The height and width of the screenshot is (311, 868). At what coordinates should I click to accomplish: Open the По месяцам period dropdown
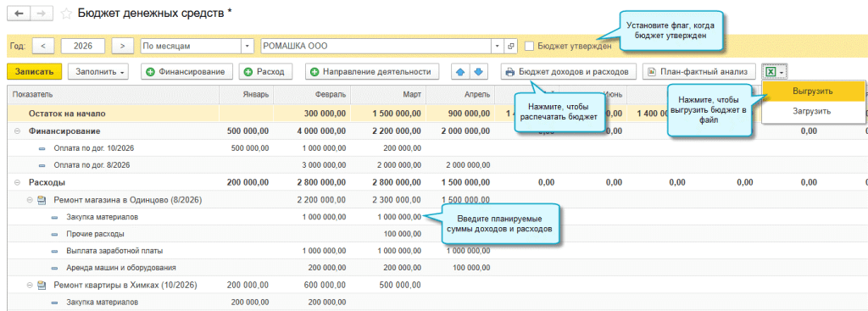point(248,46)
